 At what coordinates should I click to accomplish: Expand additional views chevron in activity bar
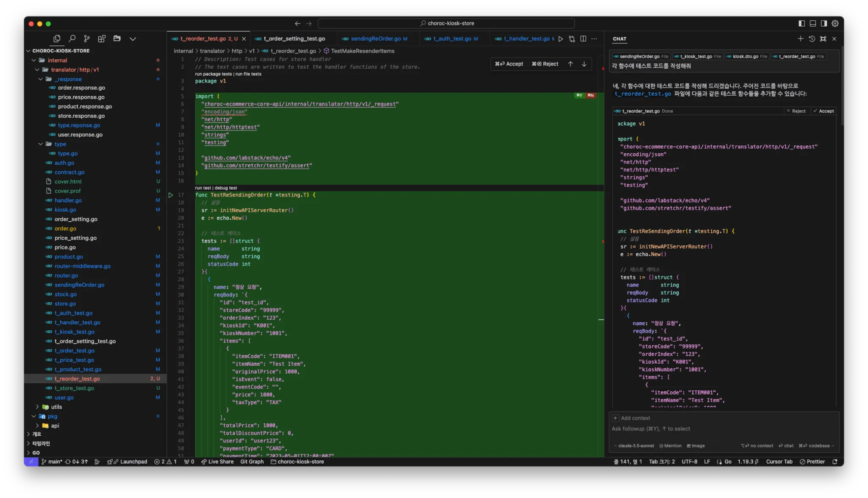(x=133, y=39)
